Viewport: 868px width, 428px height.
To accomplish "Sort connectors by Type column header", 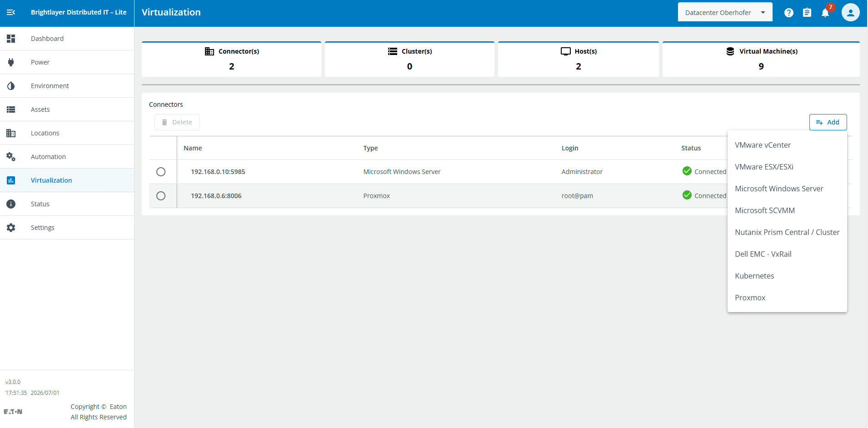I will point(370,148).
